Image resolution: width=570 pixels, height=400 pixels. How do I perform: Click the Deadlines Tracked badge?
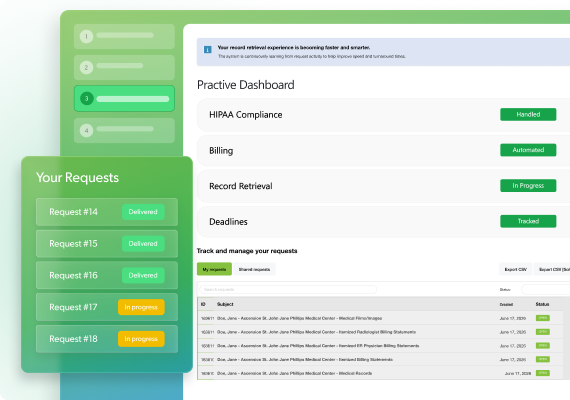[x=528, y=221]
